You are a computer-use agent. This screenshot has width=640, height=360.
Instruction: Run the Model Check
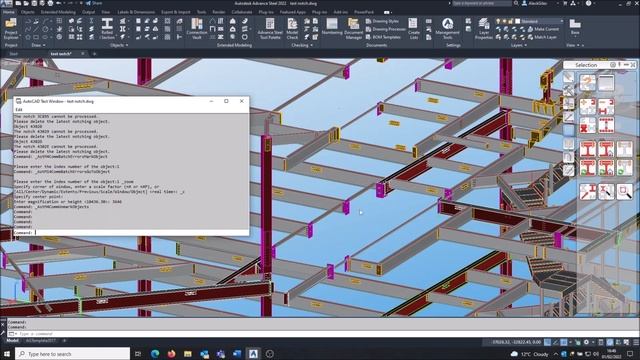(x=292, y=29)
